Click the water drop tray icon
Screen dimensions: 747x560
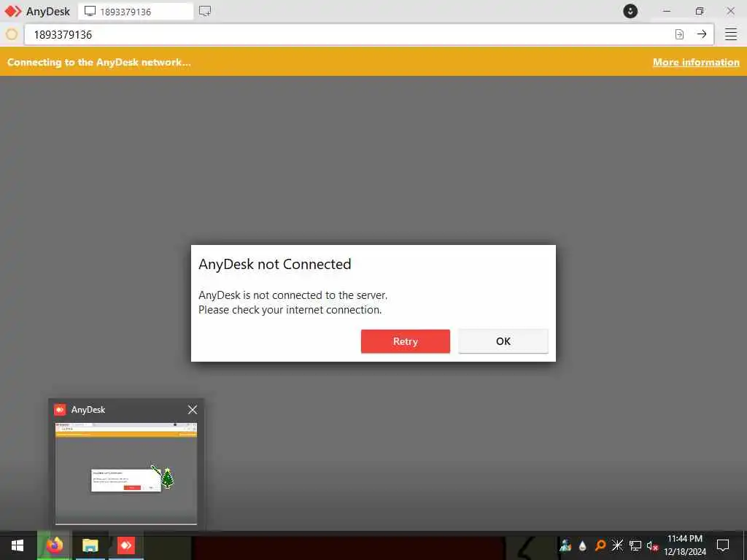point(583,545)
